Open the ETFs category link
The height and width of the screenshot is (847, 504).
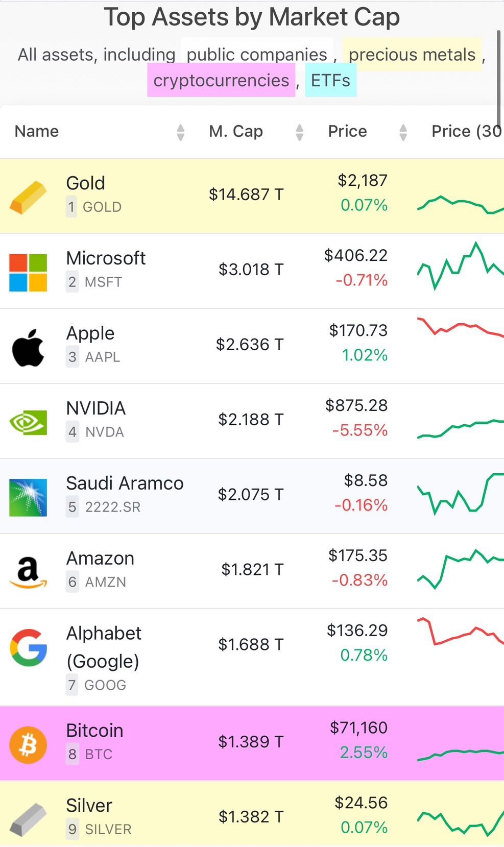[330, 80]
